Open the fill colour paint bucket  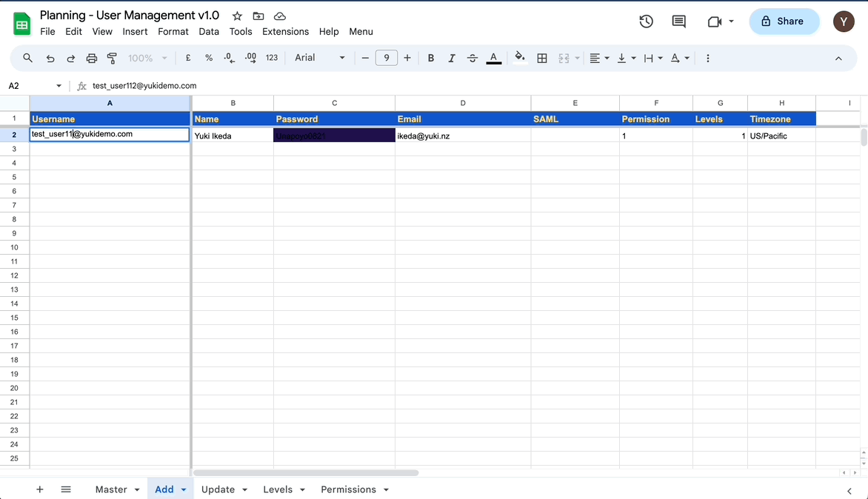[x=520, y=58]
